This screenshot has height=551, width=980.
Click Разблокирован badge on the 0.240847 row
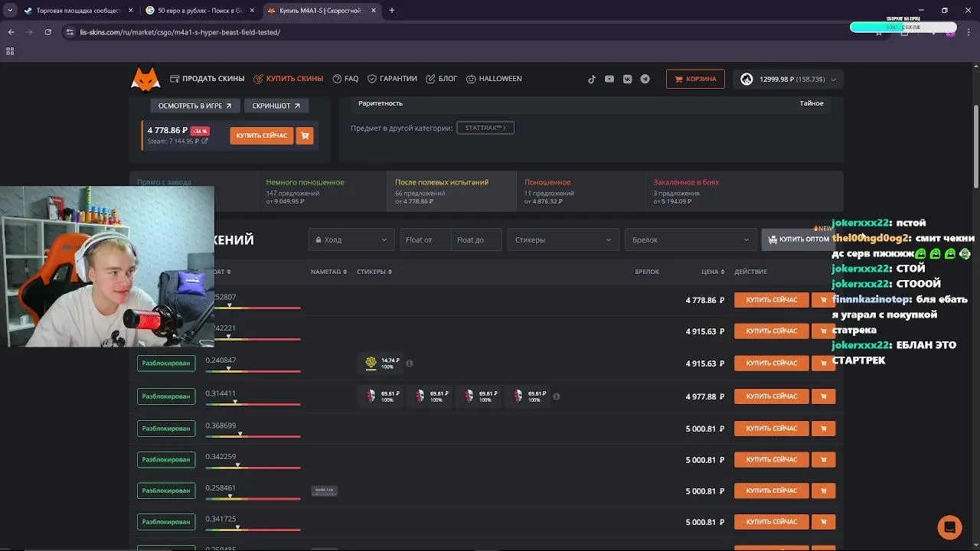166,363
